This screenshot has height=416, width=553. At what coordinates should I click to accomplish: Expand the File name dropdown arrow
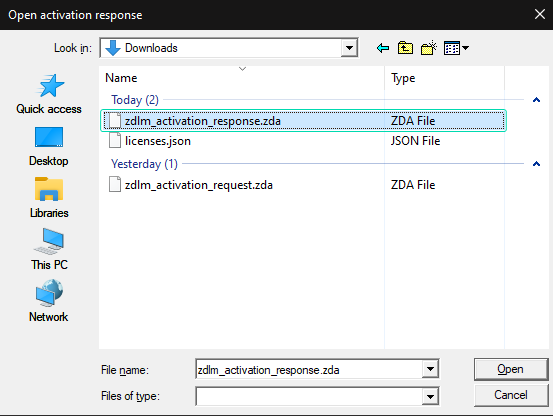(430, 369)
